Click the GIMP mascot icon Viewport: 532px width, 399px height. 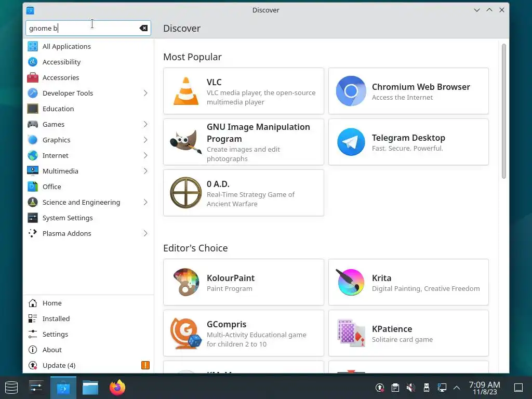pos(186,142)
